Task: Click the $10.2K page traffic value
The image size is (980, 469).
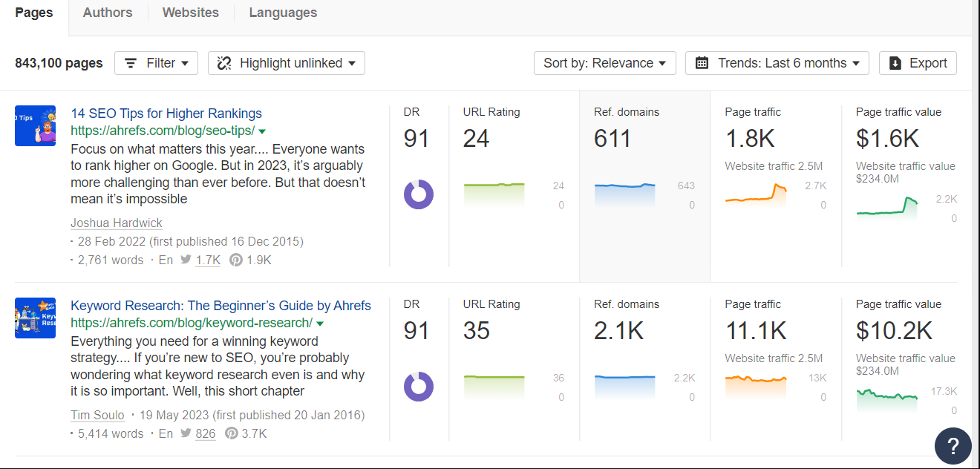Action: point(895,330)
